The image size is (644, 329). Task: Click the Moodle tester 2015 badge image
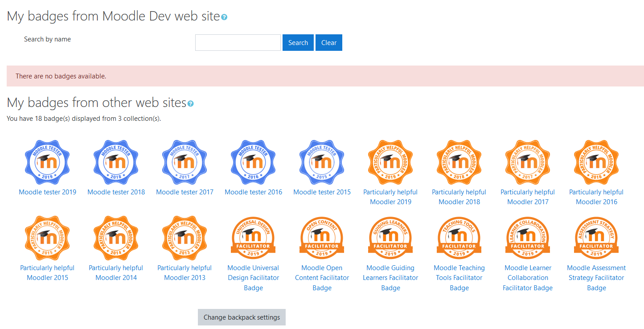[322, 162]
